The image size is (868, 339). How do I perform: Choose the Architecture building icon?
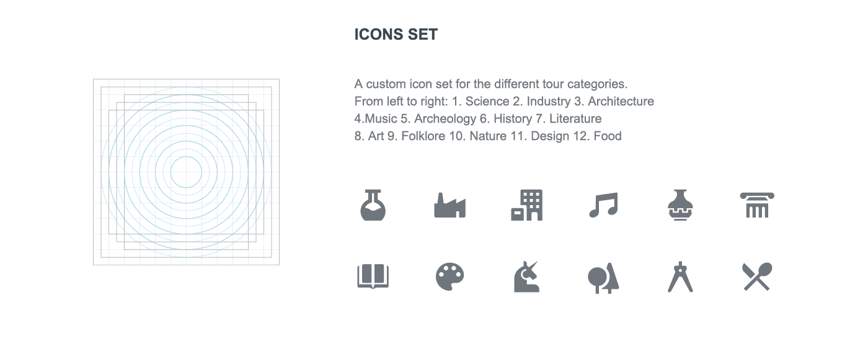pos(526,205)
